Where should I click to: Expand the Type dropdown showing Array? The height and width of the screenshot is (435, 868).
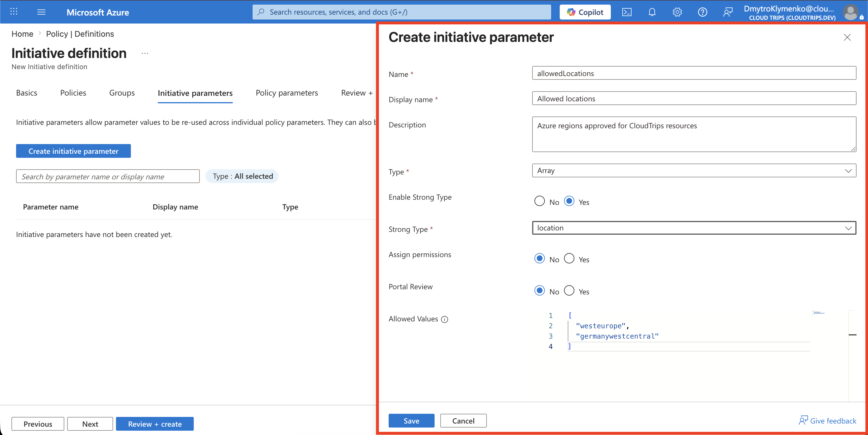694,170
